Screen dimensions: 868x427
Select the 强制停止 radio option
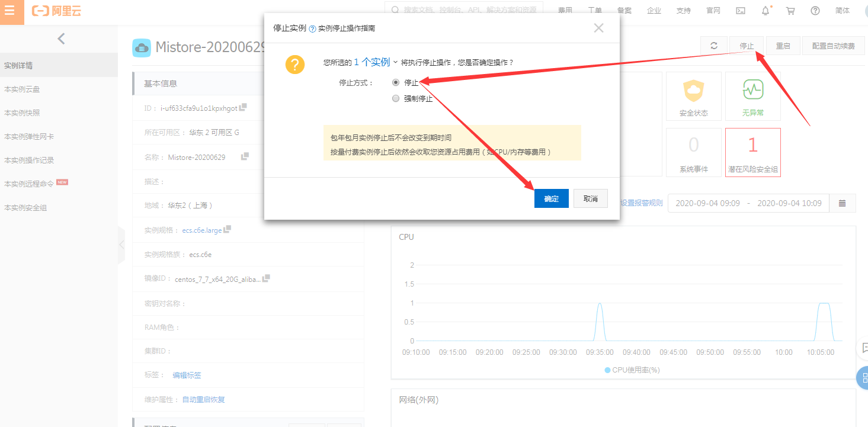tap(396, 99)
